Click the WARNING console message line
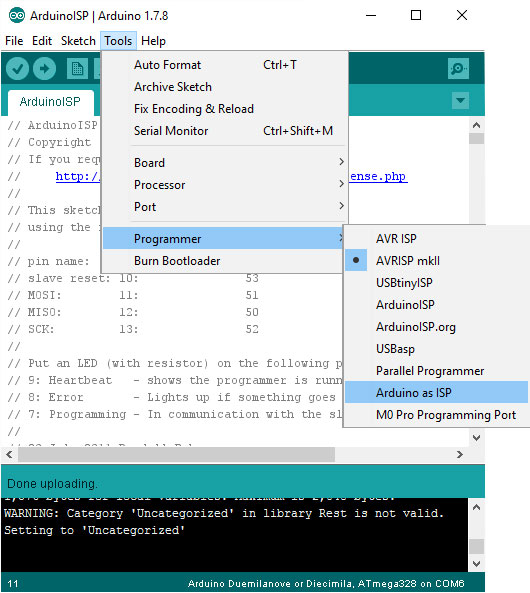The width and height of the screenshot is (530, 593). (224, 513)
